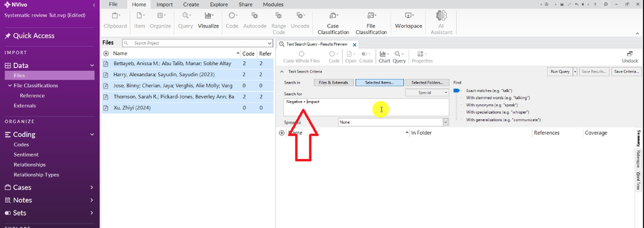Open the Visualize ribbon menu
Image resolution: width=644 pixels, height=228 pixels.
208,20
